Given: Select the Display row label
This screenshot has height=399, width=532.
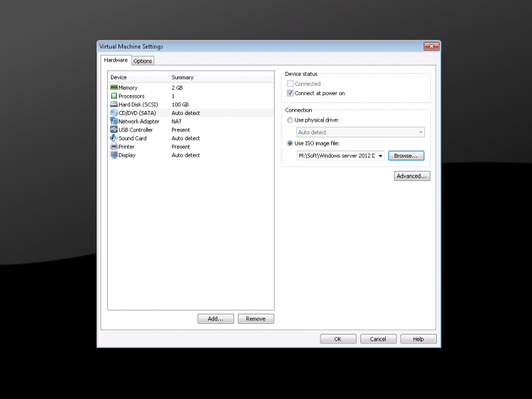Looking at the screenshot, I should tap(127, 155).
